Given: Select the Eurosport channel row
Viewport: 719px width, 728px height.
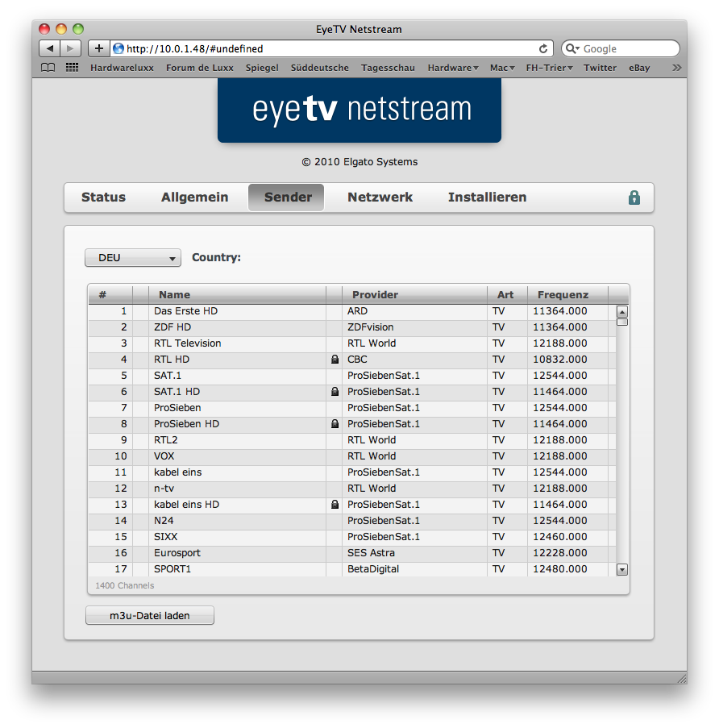Looking at the screenshot, I should coord(351,553).
